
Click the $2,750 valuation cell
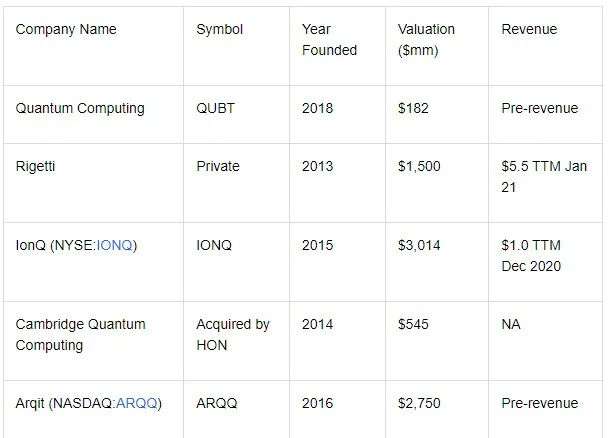pyautogui.click(x=418, y=403)
